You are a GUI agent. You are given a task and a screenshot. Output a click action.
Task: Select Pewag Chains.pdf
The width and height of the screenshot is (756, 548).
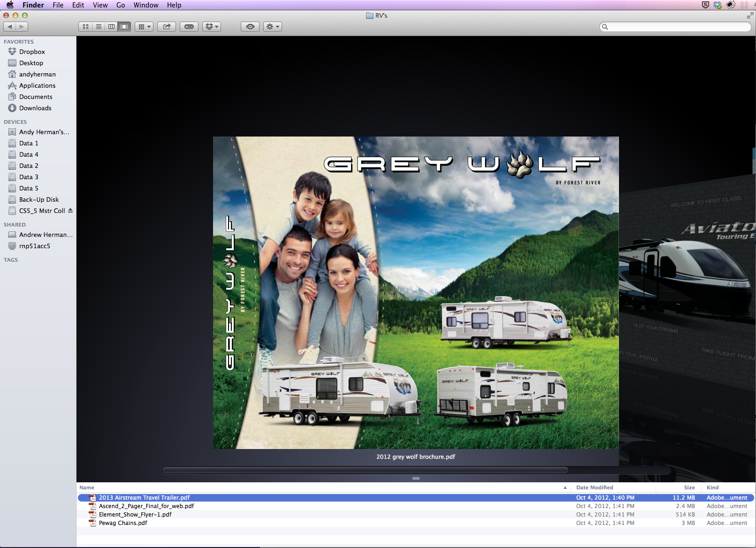[416, 523]
